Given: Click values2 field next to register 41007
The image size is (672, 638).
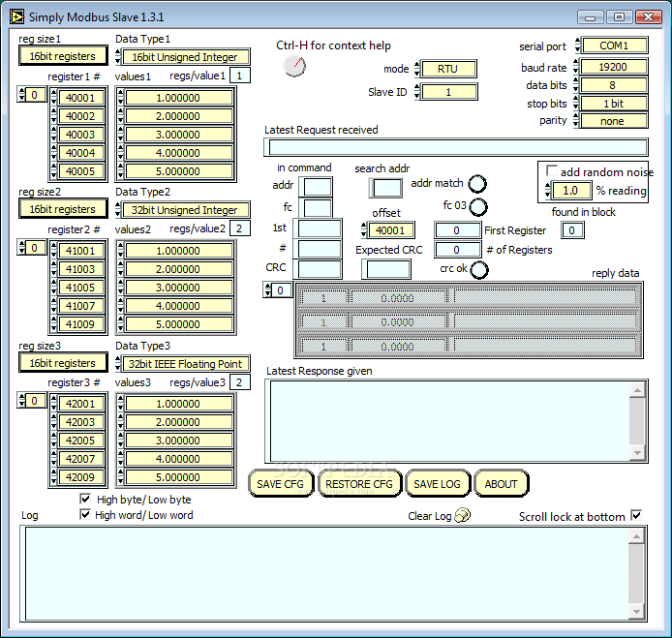Looking at the screenshot, I should [178, 306].
